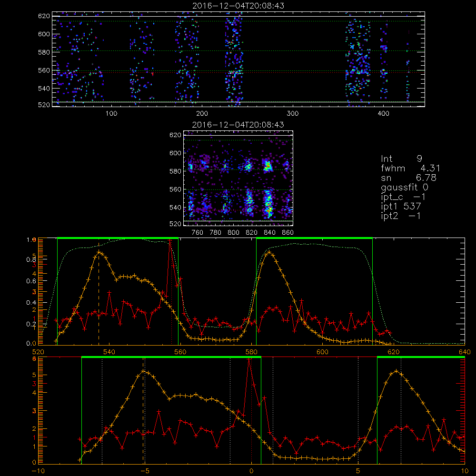The width and height of the screenshot is (476, 476).
Task: Click y-axis label 560 on middle plot
Action: coord(175,189)
